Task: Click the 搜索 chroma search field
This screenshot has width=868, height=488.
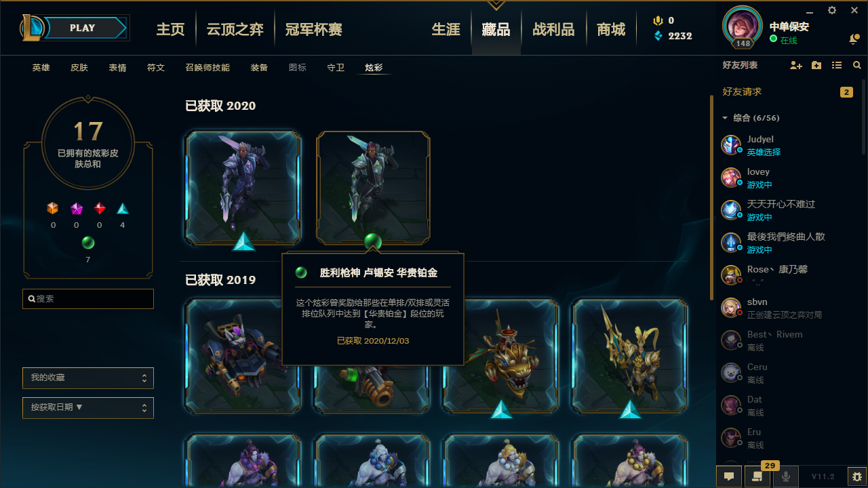Action: tap(88, 299)
